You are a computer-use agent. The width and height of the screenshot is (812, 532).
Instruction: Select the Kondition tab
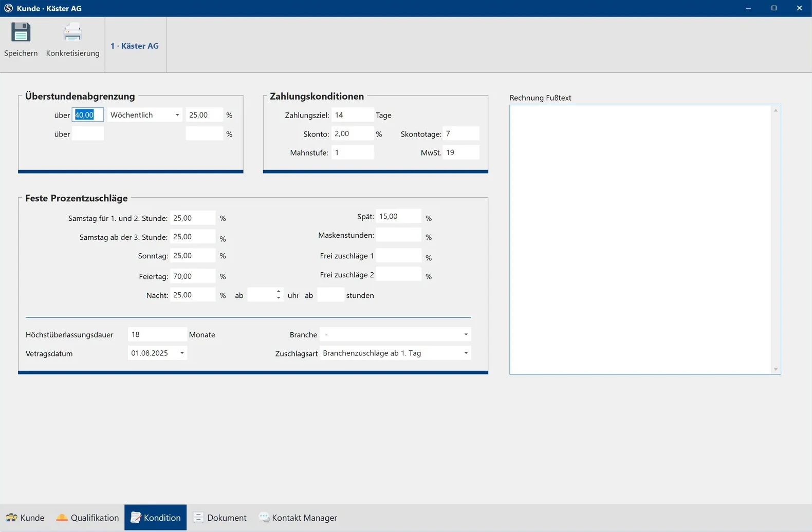(155, 518)
